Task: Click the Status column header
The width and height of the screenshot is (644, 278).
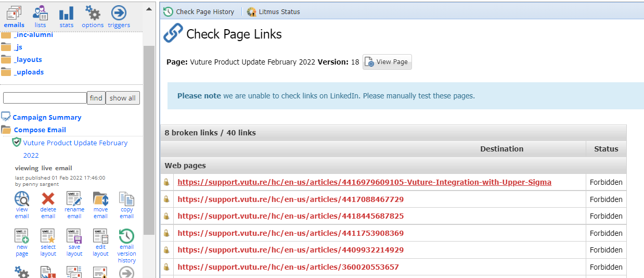Action: click(606, 148)
